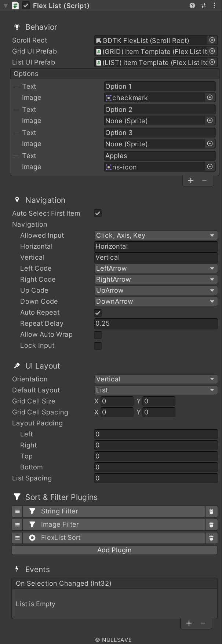Open the Orientation dropdown
222x644 pixels.
[156, 379]
